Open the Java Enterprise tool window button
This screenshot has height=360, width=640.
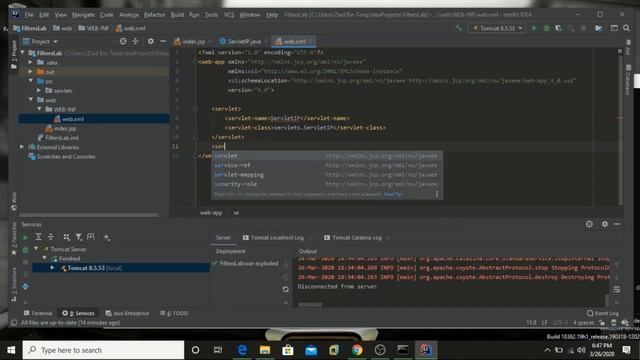click(127, 313)
